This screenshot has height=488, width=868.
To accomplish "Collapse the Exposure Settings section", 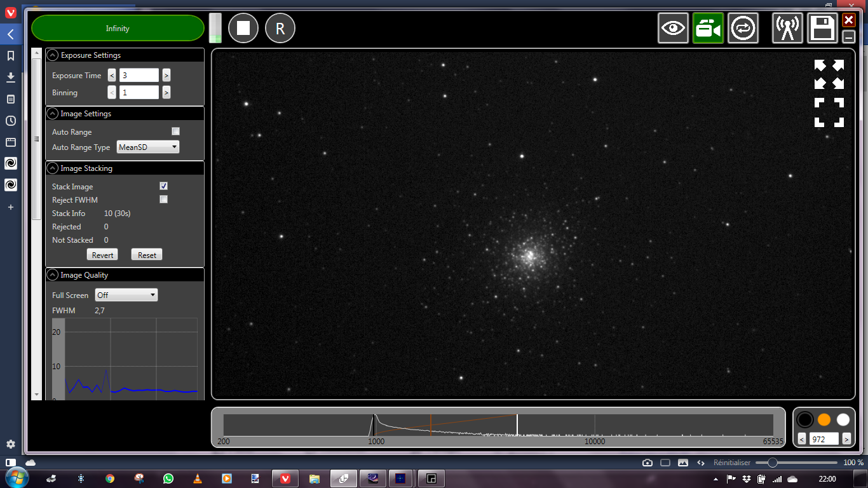I will 53,55.
